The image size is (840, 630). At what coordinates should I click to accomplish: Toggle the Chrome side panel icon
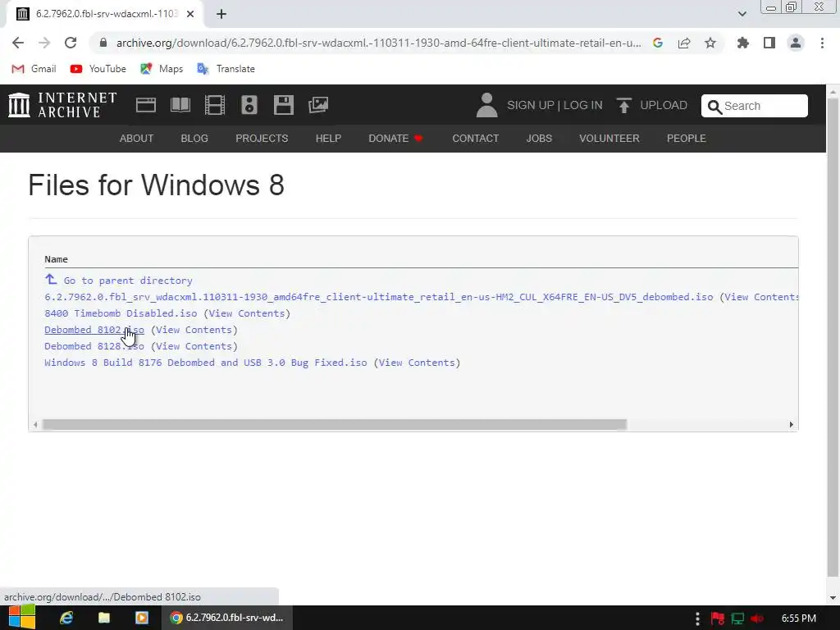coord(769,43)
